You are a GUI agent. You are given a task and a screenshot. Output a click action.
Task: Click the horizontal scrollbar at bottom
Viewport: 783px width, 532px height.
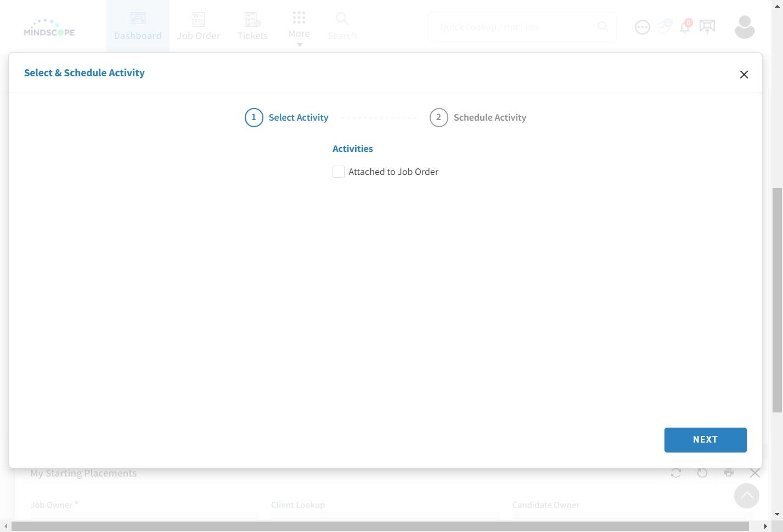380,527
